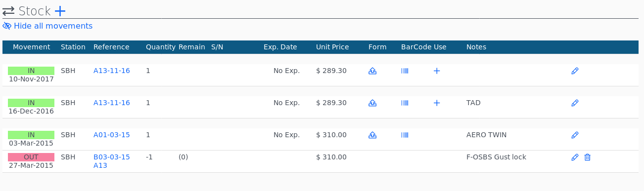Show barcode for AERO TWIN row

click(x=405, y=135)
